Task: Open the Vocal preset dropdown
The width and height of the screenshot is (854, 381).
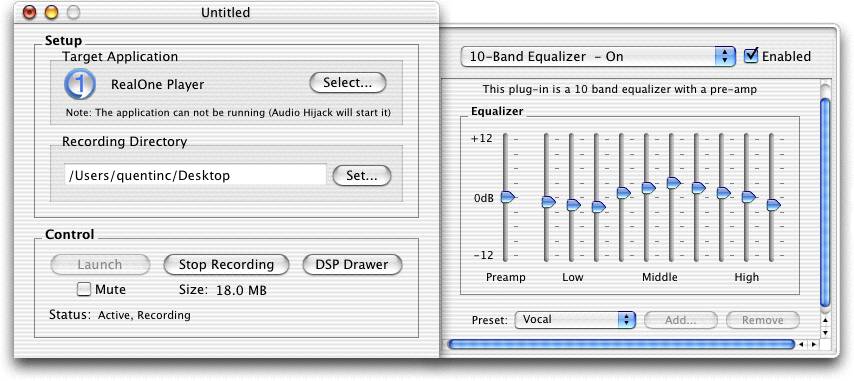Action: pyautogui.click(x=575, y=320)
